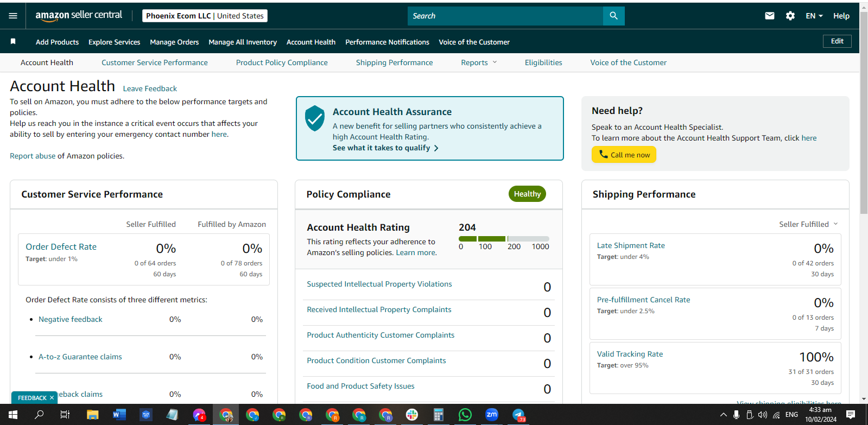868x425 pixels.
Task: Click the bookmark icon beside Add Products
Action: coord(13,42)
